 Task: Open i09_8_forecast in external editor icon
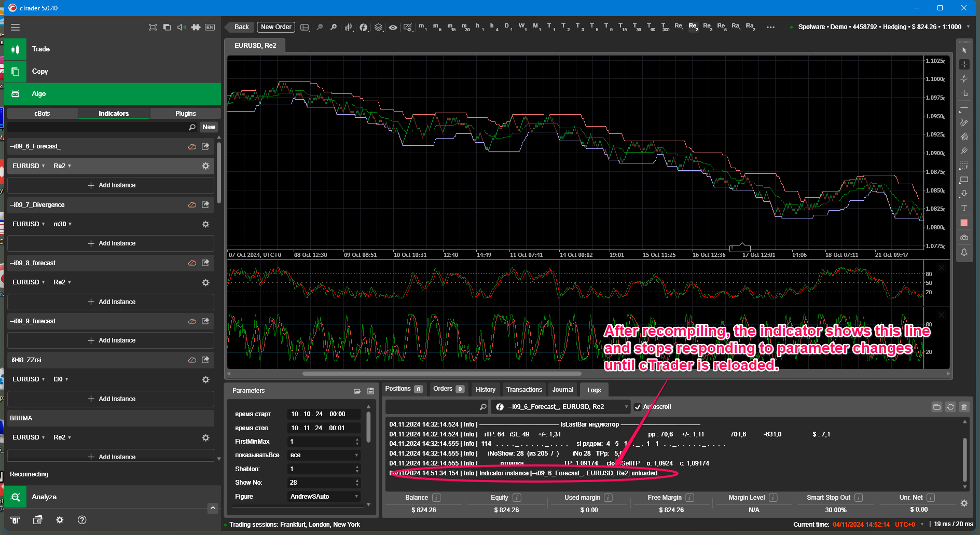coord(205,263)
